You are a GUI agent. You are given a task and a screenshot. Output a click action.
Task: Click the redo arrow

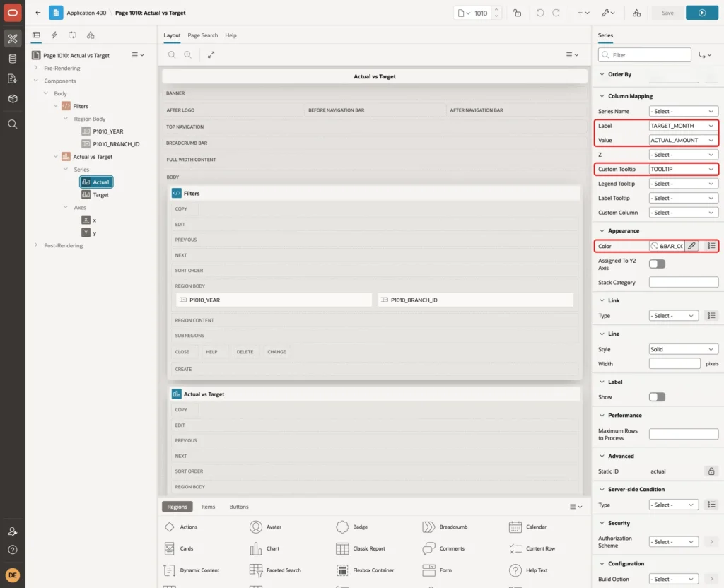pos(556,13)
